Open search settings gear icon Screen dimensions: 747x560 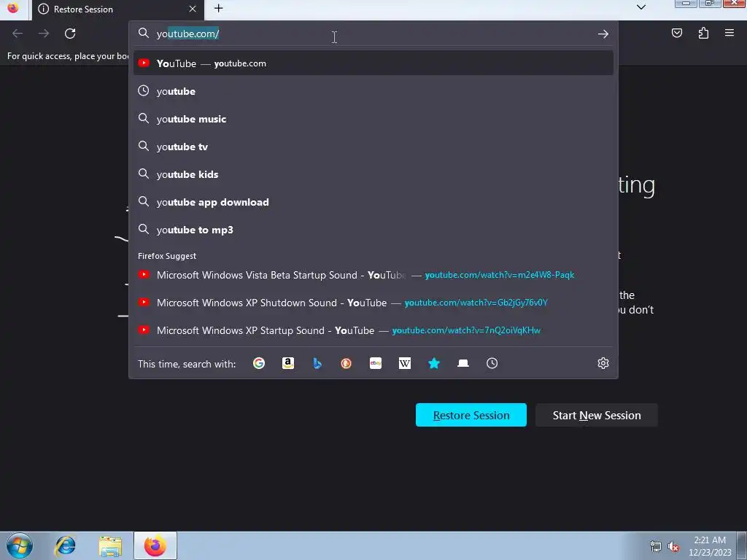click(x=603, y=363)
